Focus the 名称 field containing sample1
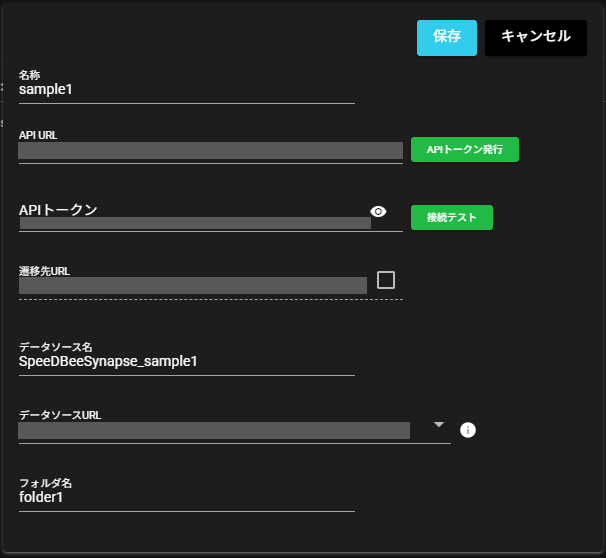 tap(186, 89)
